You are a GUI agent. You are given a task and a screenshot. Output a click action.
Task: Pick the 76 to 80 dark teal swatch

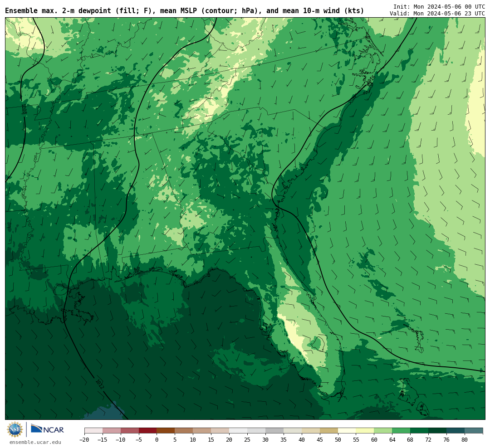pos(456,431)
